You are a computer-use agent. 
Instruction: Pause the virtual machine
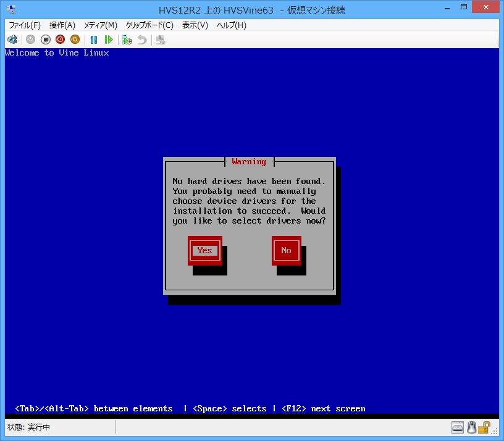(x=94, y=40)
